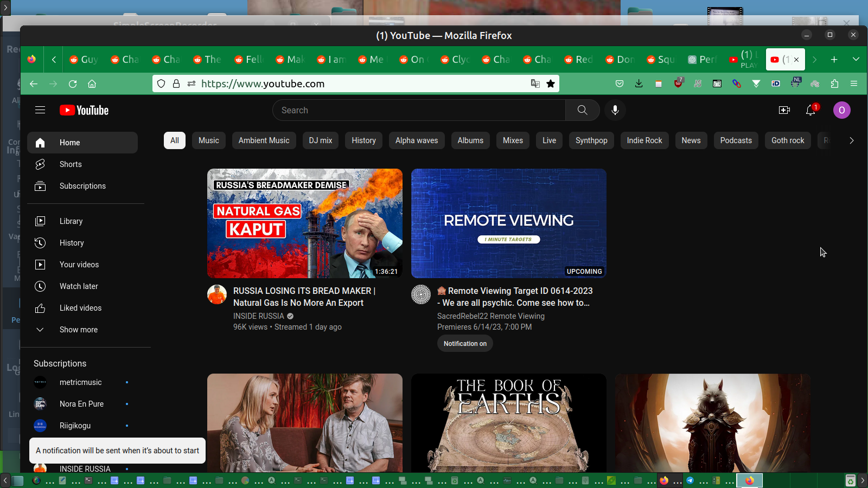The image size is (868, 488).
Task: Select the DJ mix filter chip
Action: 321,140
